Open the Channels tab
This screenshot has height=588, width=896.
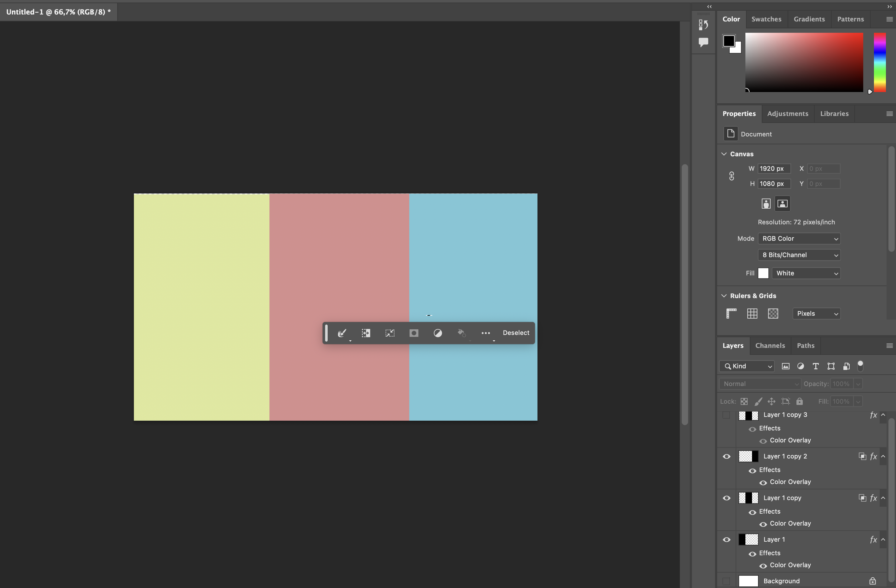coord(770,345)
